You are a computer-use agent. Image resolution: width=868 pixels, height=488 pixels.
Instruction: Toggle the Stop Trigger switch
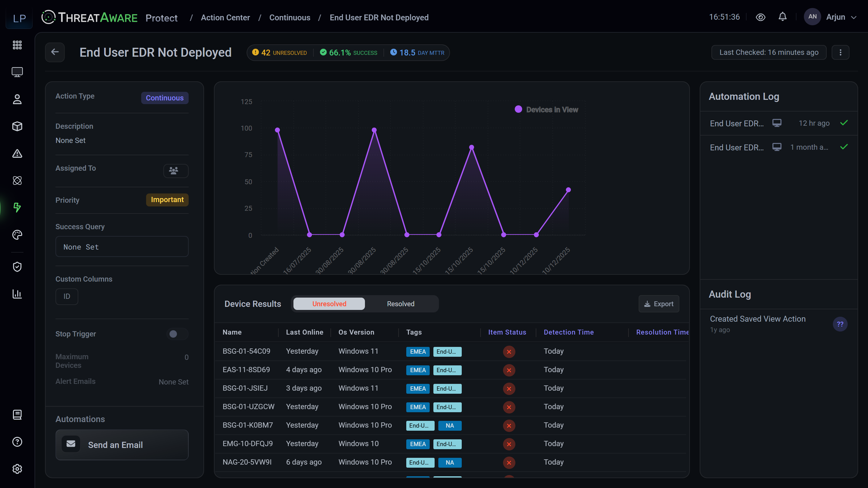click(177, 334)
